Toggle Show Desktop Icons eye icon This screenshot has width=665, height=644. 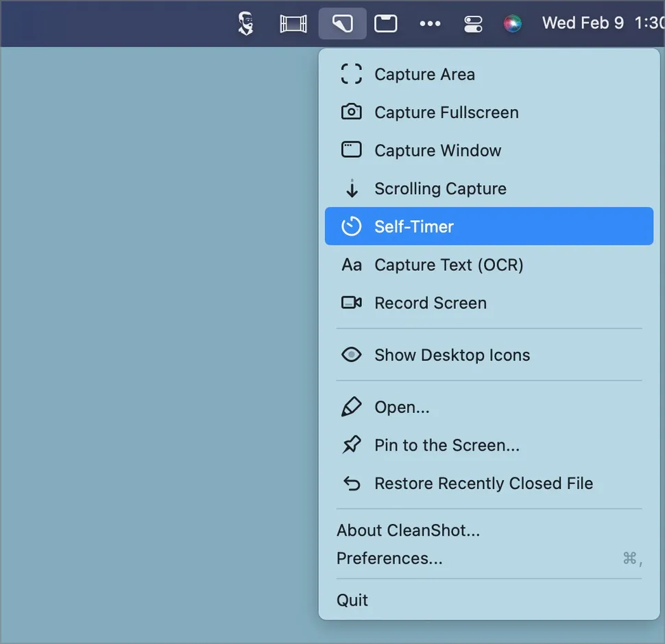[x=351, y=355]
